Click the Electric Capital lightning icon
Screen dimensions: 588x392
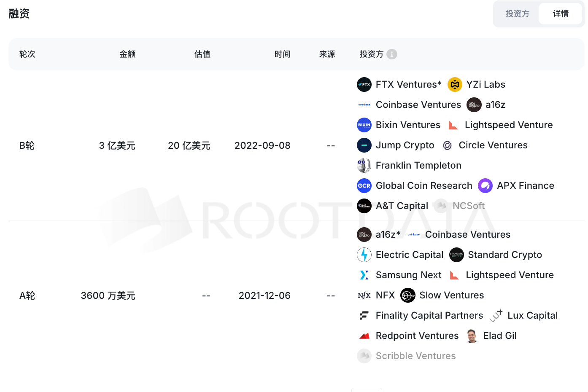[x=364, y=255]
